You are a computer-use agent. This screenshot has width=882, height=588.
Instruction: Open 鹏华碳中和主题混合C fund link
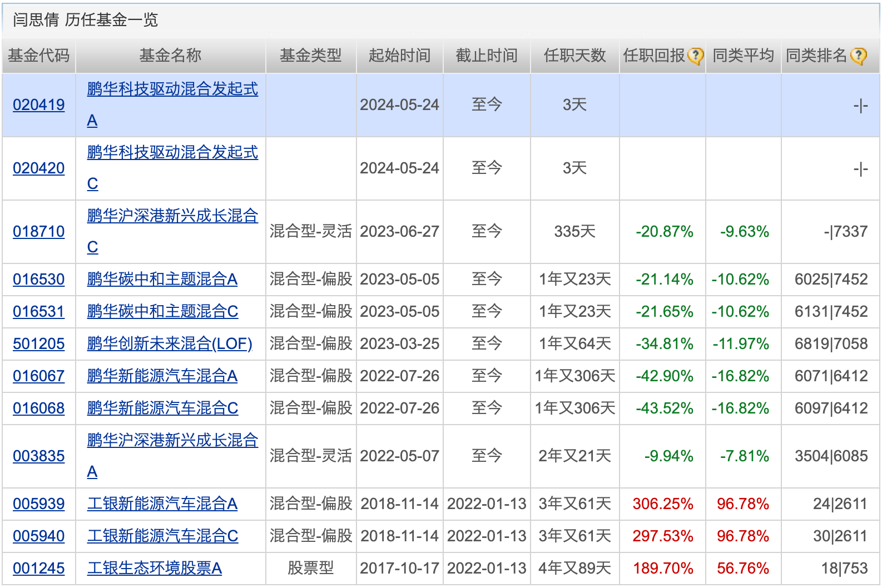click(x=162, y=311)
